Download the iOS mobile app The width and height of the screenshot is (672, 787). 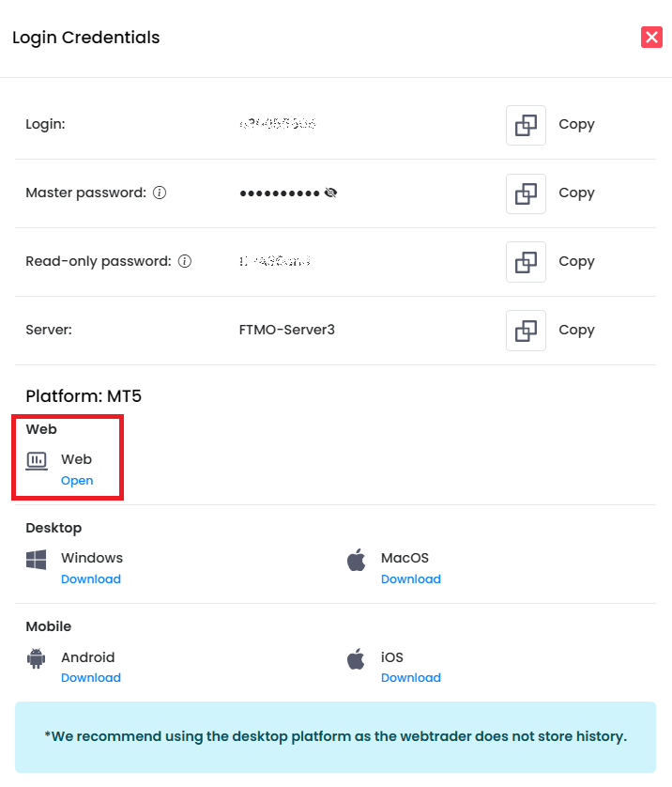tap(411, 678)
